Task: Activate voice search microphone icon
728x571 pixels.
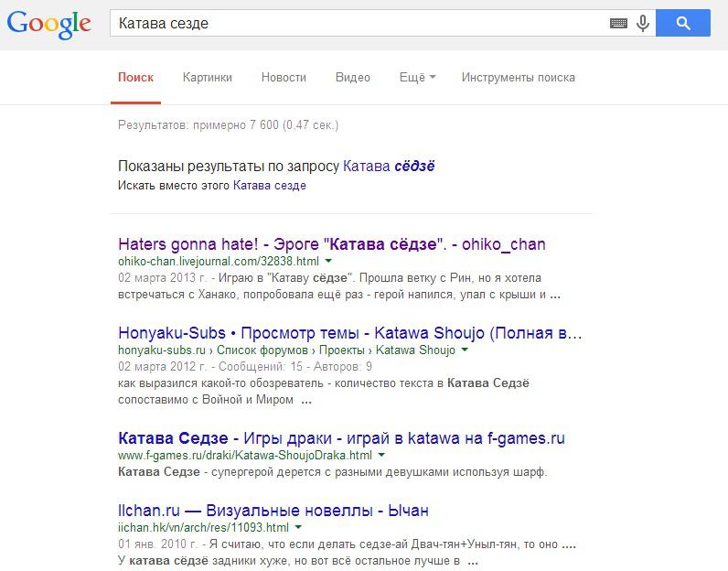Action: click(643, 23)
